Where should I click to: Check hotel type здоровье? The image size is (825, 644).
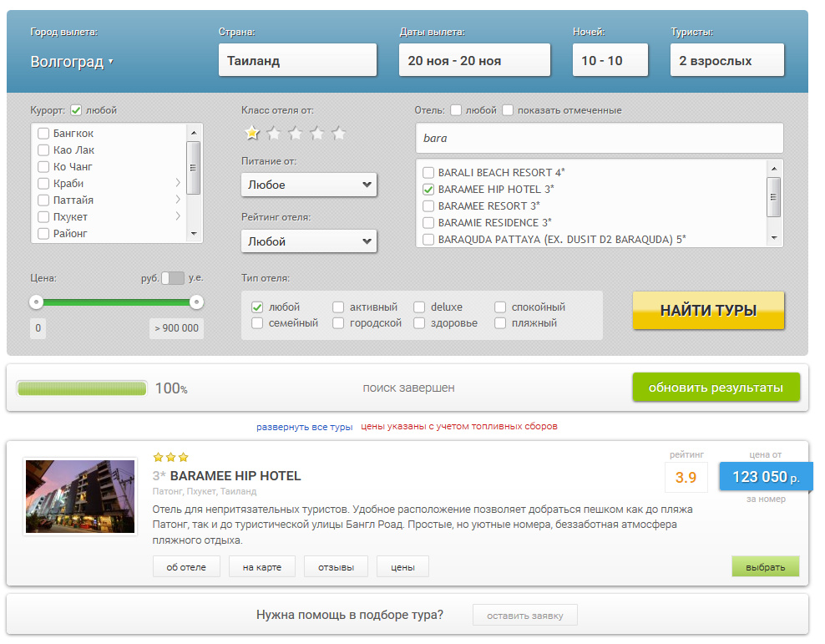(x=419, y=323)
